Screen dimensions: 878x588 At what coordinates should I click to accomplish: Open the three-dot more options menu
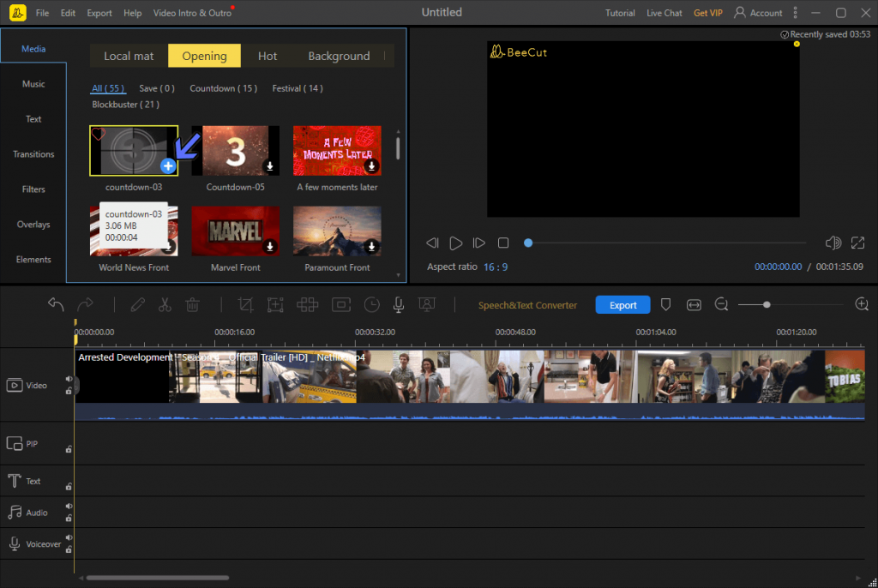coord(795,12)
